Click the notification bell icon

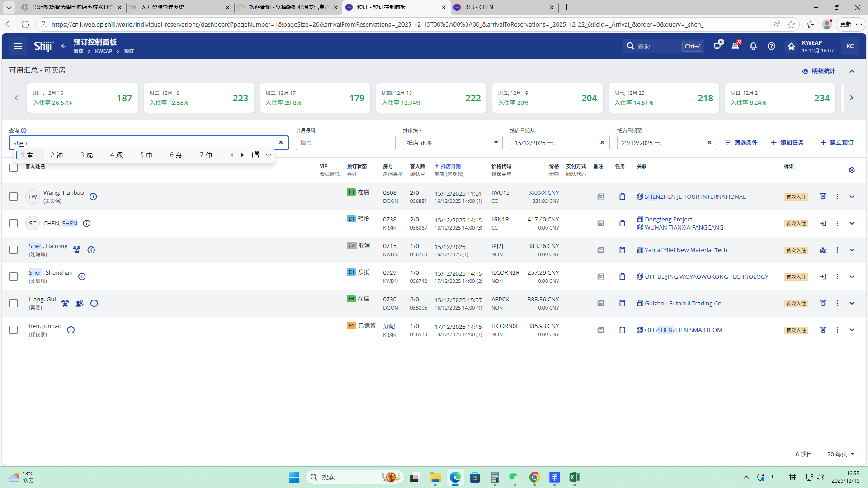(753, 46)
